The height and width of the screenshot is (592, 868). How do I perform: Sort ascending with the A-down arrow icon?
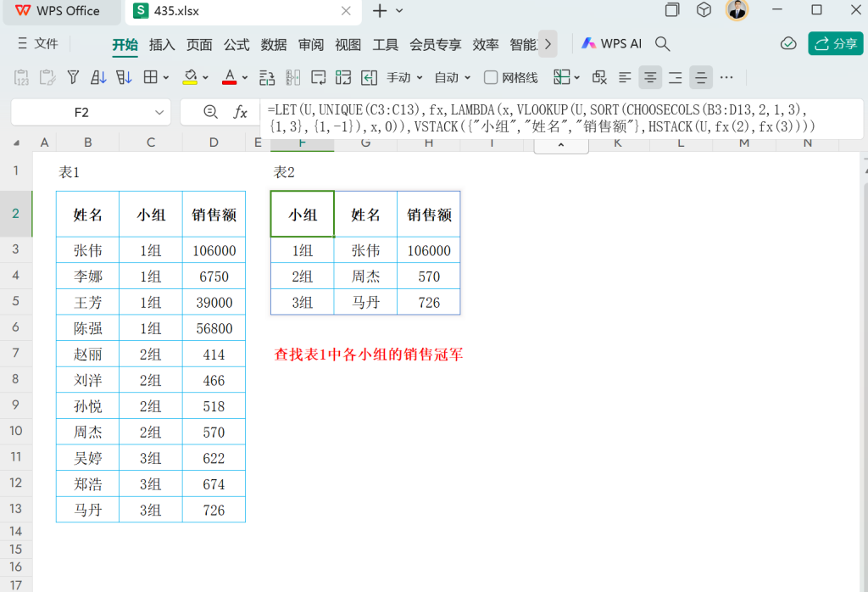point(98,77)
